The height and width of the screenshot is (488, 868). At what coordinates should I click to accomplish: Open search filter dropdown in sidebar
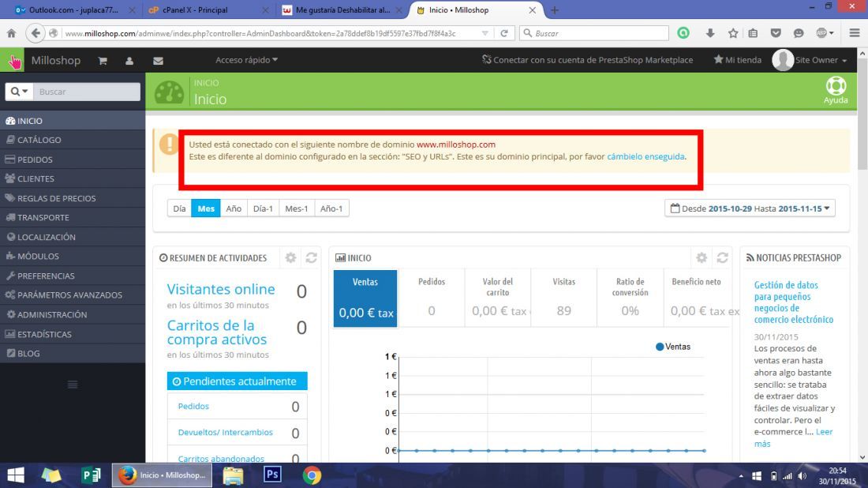coord(20,92)
